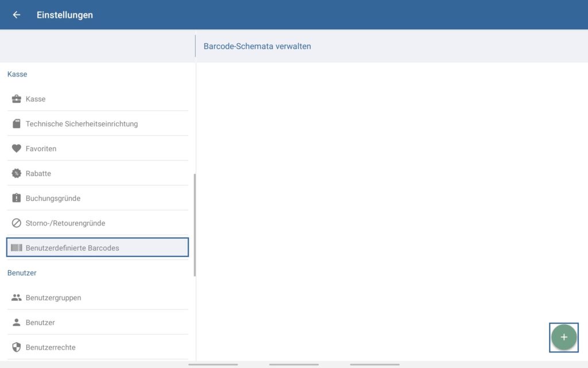Add a new barcode schema with plus button
The width and height of the screenshot is (588, 368).
(x=563, y=338)
